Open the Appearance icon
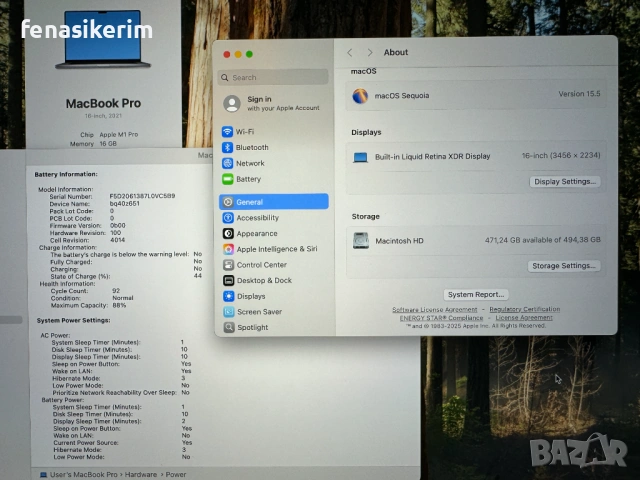 228,233
